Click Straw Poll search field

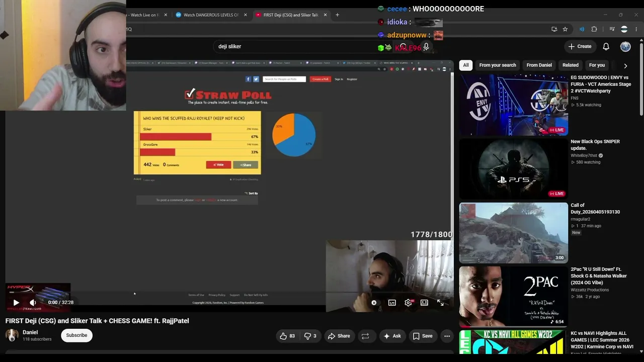(x=284, y=79)
